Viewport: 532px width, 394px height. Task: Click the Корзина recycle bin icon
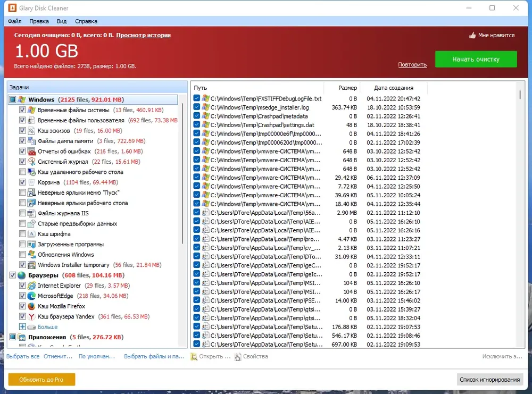(x=31, y=182)
